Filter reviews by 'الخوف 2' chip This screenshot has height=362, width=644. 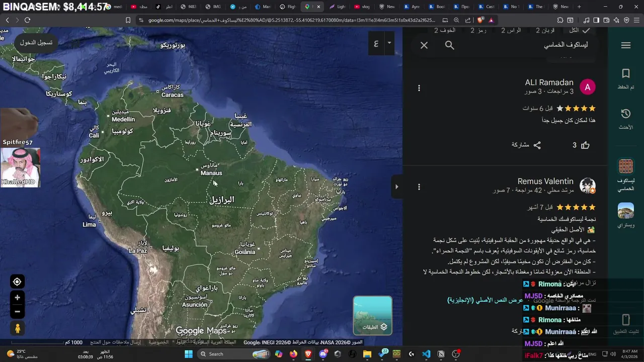(445, 31)
